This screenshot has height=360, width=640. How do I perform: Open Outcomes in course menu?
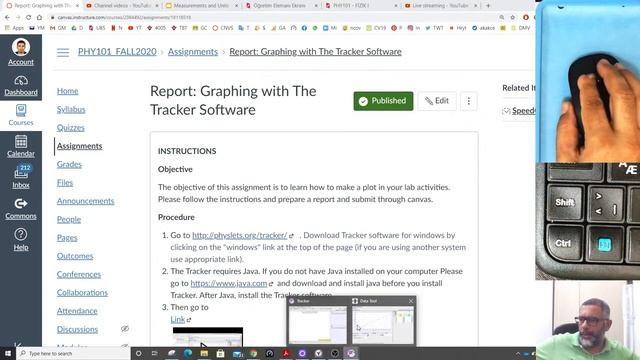(75, 256)
